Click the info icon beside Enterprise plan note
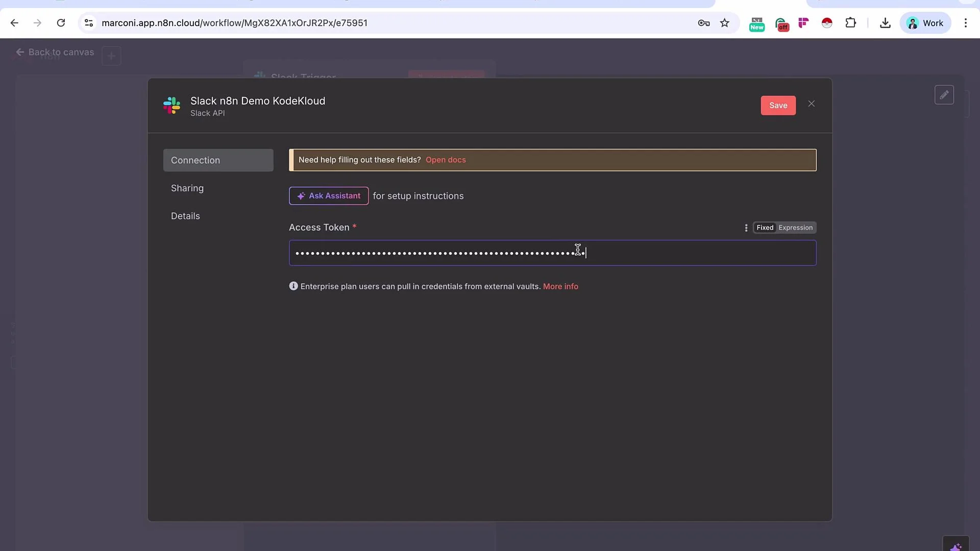This screenshot has height=551, width=980. tap(293, 286)
